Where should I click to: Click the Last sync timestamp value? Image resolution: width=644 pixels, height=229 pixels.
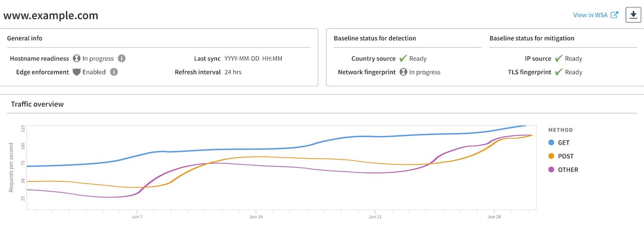(x=253, y=59)
